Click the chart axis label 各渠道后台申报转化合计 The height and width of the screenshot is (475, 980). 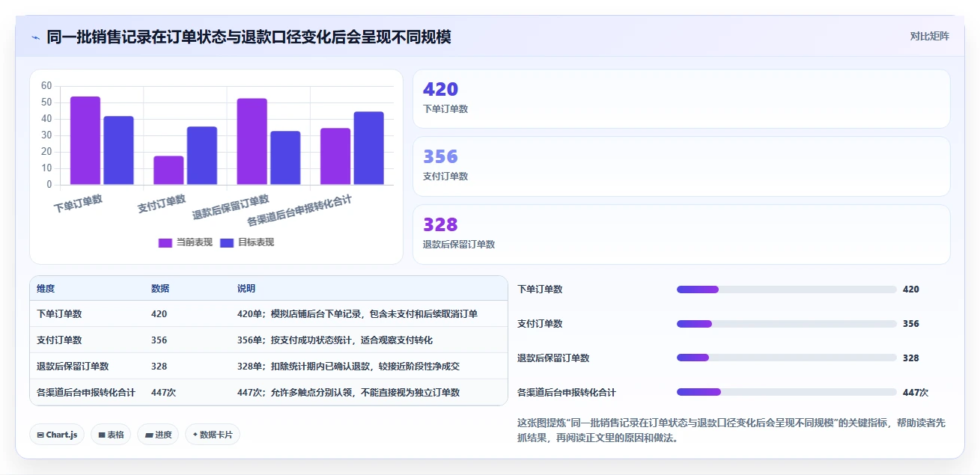[299, 211]
